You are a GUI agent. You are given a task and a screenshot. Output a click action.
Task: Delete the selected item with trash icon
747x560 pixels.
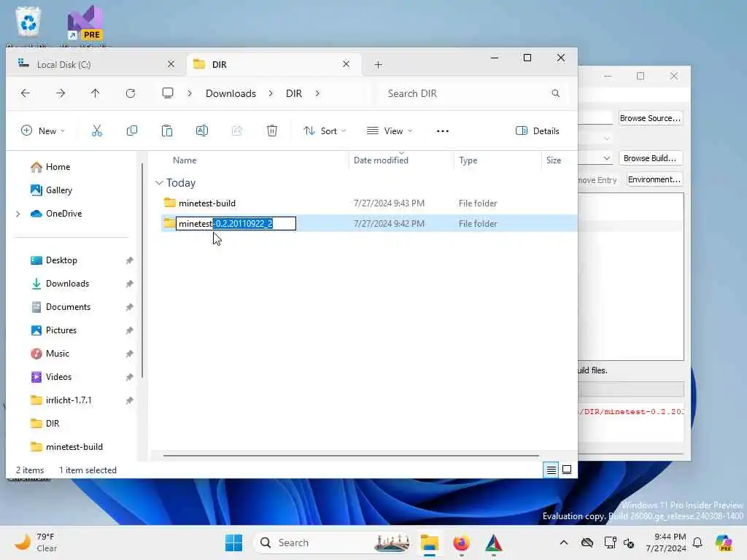pyautogui.click(x=272, y=131)
